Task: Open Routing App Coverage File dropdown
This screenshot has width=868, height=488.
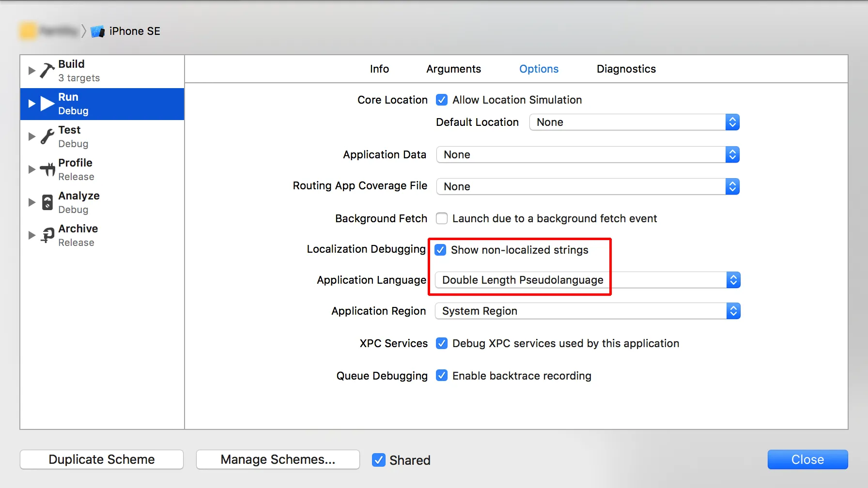Action: [588, 186]
